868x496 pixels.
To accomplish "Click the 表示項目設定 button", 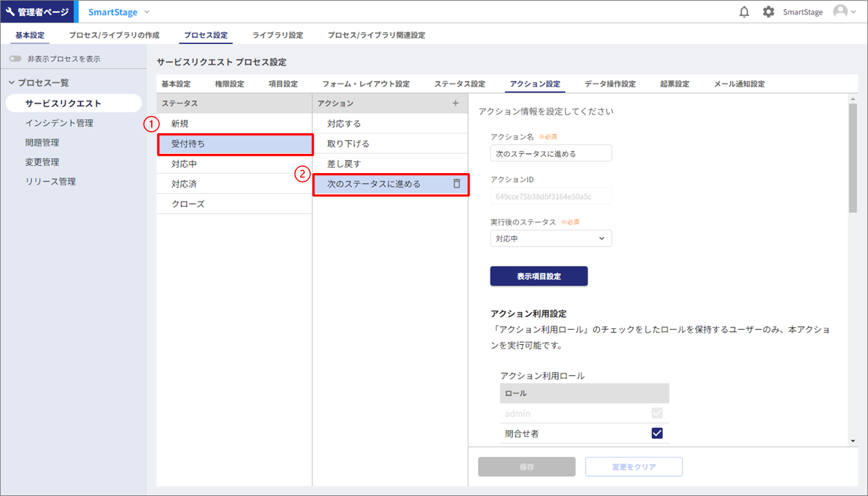I will 538,276.
